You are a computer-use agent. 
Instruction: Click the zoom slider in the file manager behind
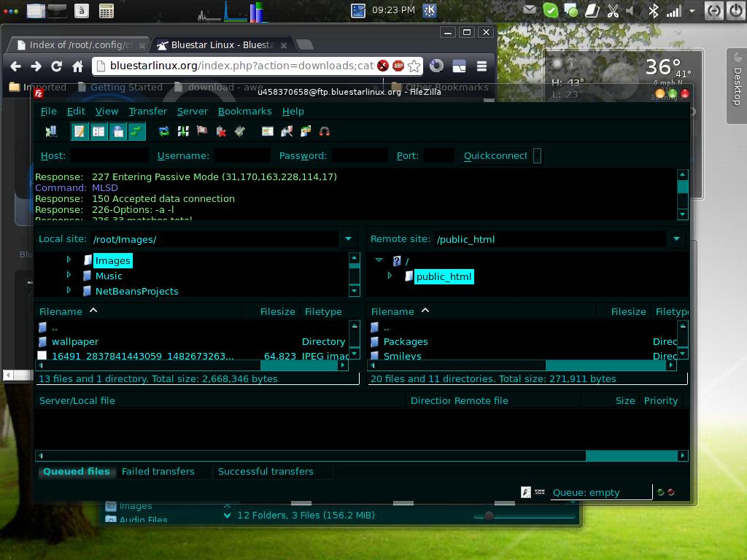pyautogui.click(x=489, y=516)
